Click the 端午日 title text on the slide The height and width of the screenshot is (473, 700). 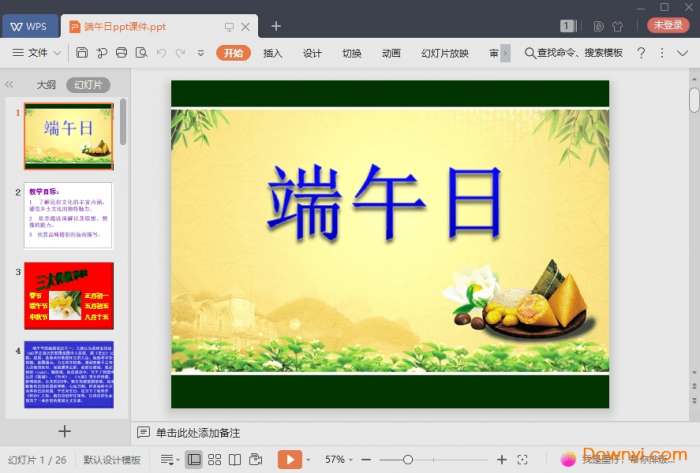pos(385,202)
